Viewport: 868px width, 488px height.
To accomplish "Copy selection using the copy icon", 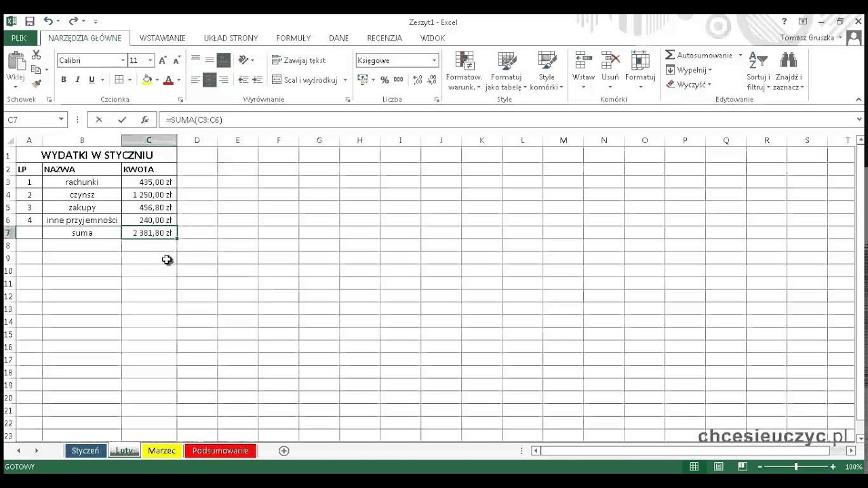I will [x=37, y=69].
